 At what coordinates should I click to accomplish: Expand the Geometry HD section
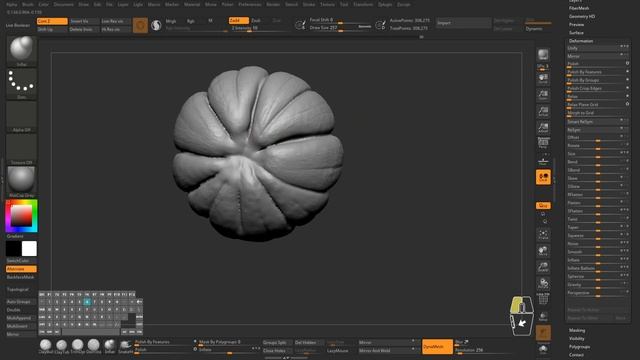point(582,16)
